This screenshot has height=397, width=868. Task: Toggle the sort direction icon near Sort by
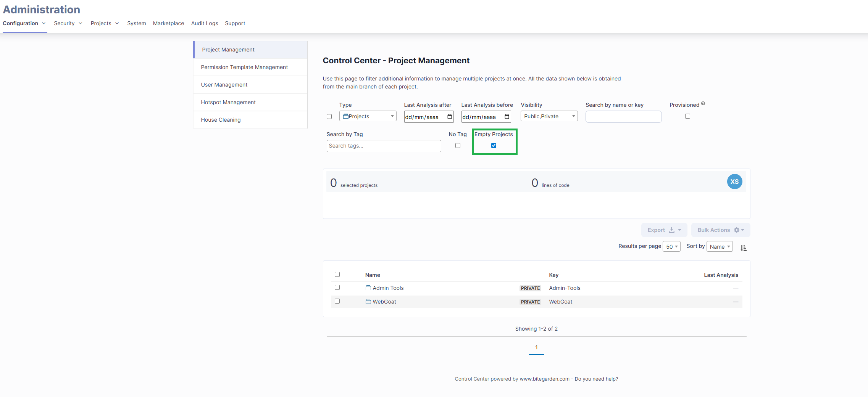(x=744, y=248)
